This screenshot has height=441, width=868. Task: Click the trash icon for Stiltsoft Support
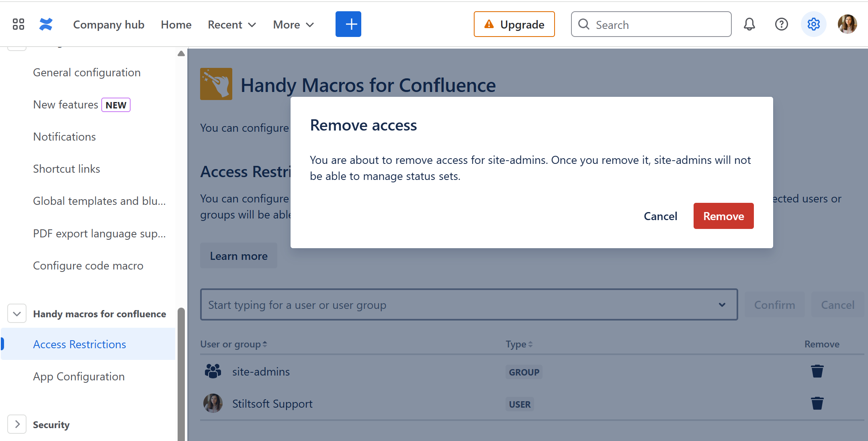(817, 403)
